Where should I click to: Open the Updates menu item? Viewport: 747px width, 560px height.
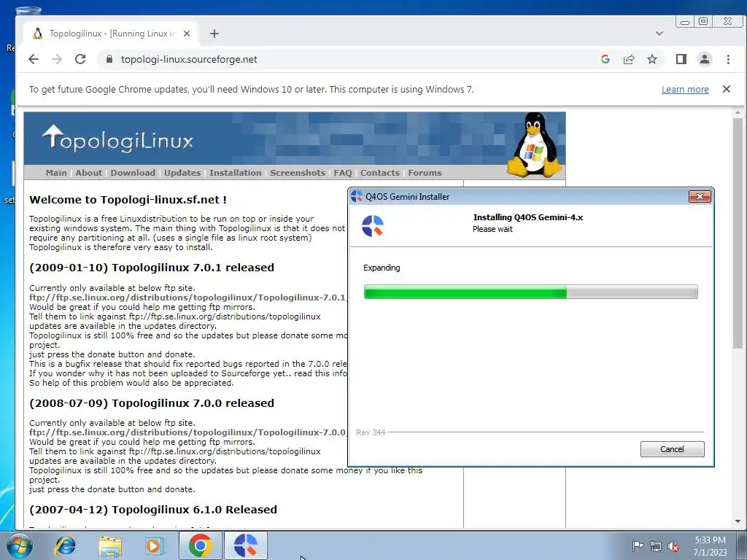point(182,173)
